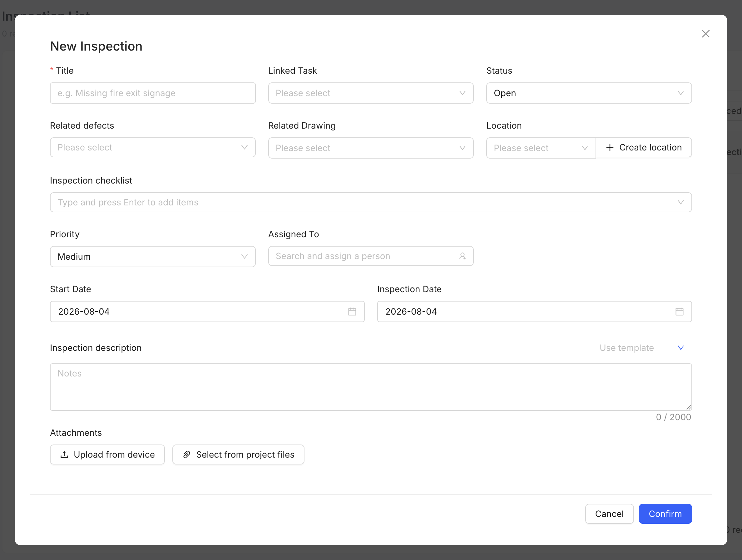
Task: Click the Select from project files button
Action: [238, 455]
